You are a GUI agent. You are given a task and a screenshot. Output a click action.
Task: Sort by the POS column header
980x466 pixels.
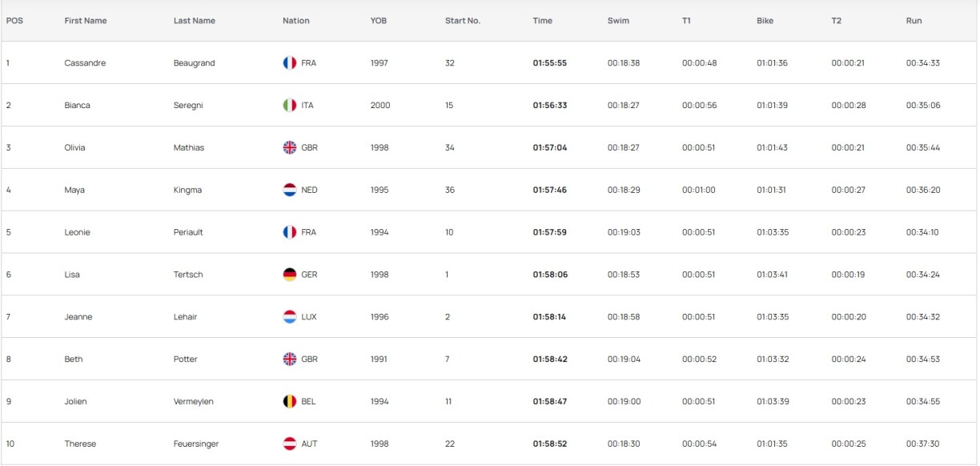click(14, 21)
